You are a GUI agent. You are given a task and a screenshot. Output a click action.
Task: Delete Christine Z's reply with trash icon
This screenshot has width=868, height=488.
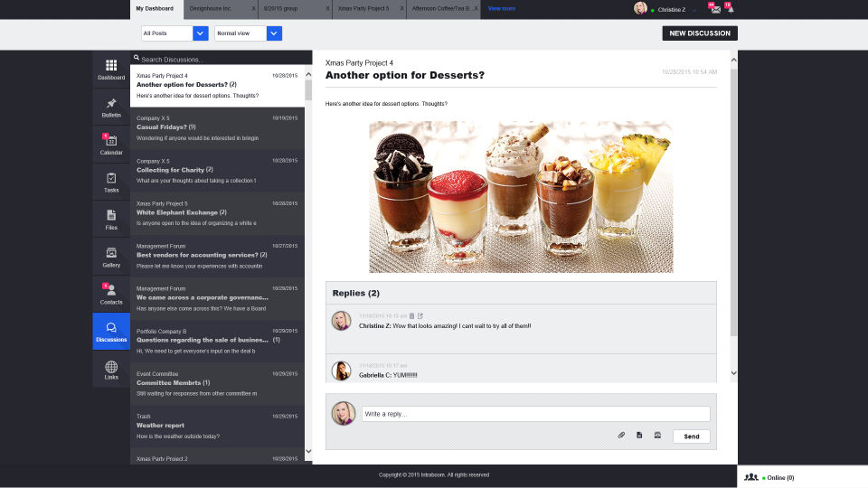click(x=412, y=316)
